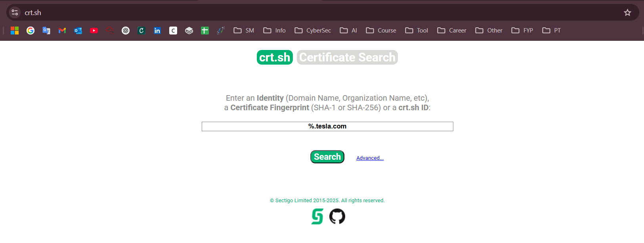Click the identity search field containing %.tesla.com
The width and height of the screenshot is (644, 243).
pos(327,126)
